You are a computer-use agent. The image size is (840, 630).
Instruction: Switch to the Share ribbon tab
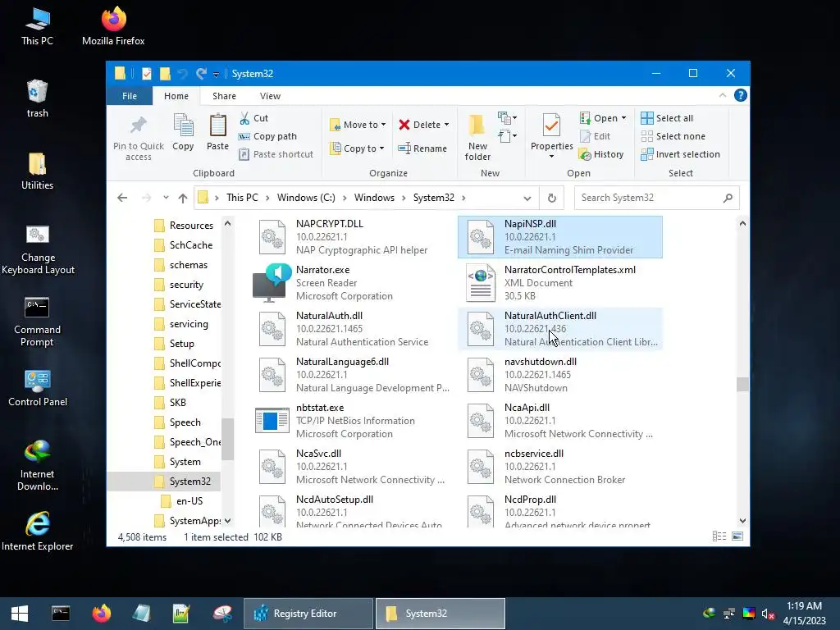coord(224,96)
